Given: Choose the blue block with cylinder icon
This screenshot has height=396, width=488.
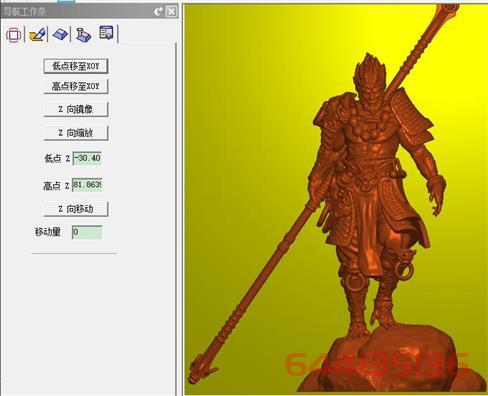Looking at the screenshot, I should point(83,35).
